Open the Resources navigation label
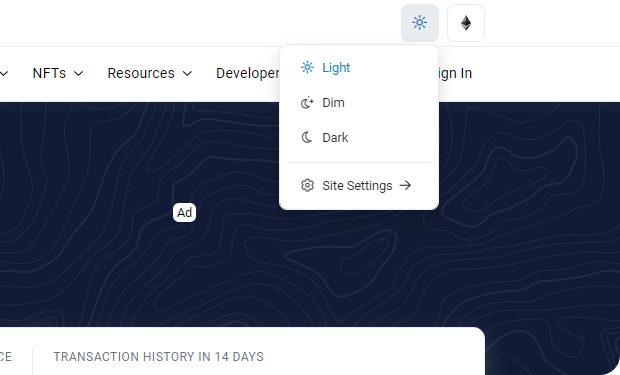This screenshot has width=620, height=375. click(141, 73)
